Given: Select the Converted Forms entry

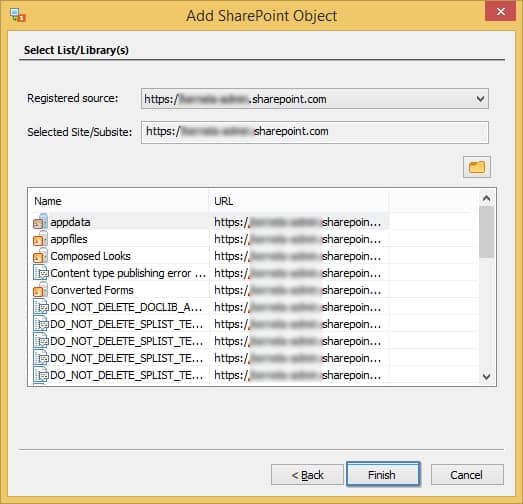Looking at the screenshot, I should click(92, 290).
